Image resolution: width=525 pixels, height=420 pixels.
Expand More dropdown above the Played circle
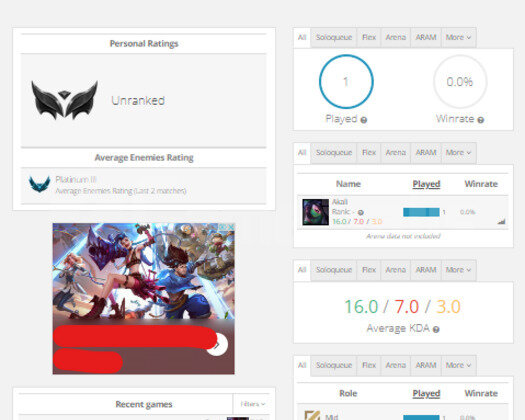(x=458, y=37)
